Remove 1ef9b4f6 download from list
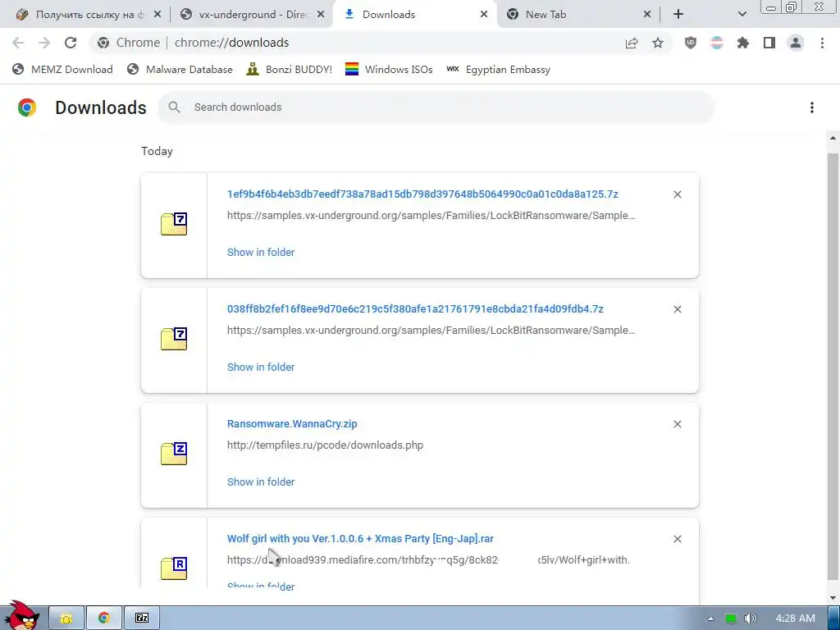The image size is (840, 630). (x=678, y=194)
